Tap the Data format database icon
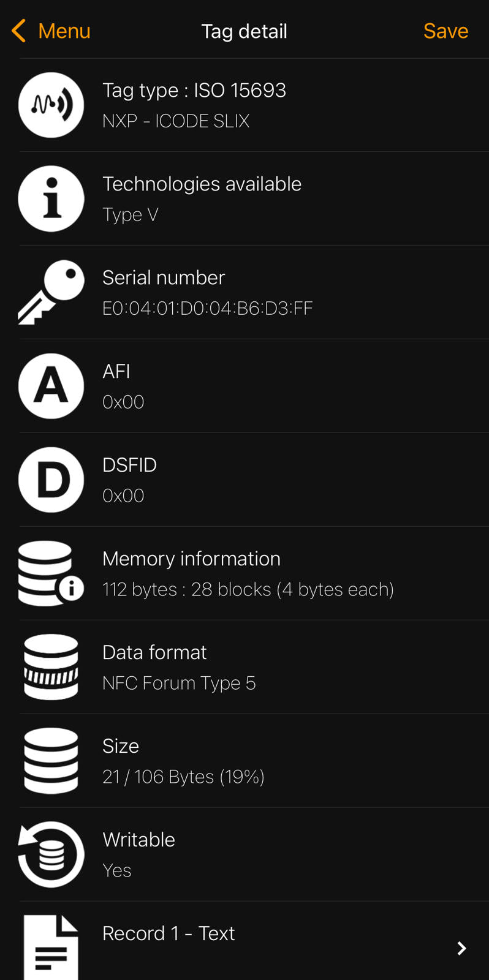489x980 pixels. 51,667
